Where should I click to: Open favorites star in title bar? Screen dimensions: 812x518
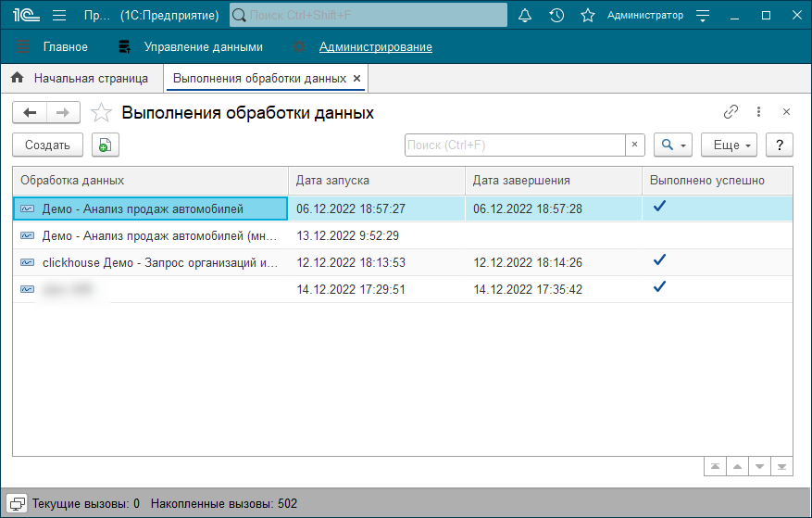click(588, 15)
